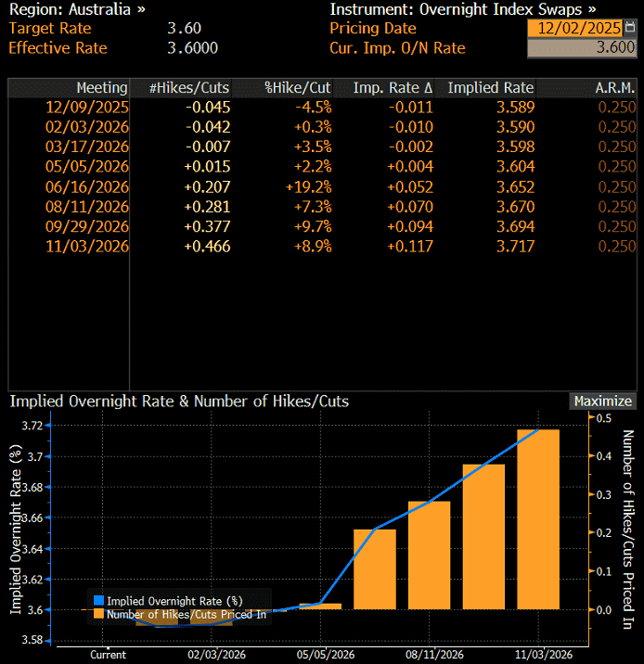This screenshot has height=664, width=644.
Task: Click the Pricing Date field 12/02/2025
Action: [x=575, y=29]
